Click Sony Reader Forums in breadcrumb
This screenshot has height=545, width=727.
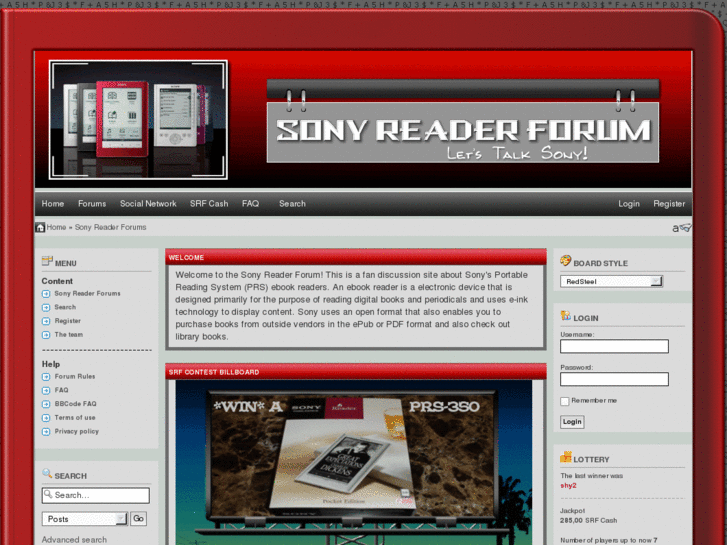pyautogui.click(x=110, y=227)
